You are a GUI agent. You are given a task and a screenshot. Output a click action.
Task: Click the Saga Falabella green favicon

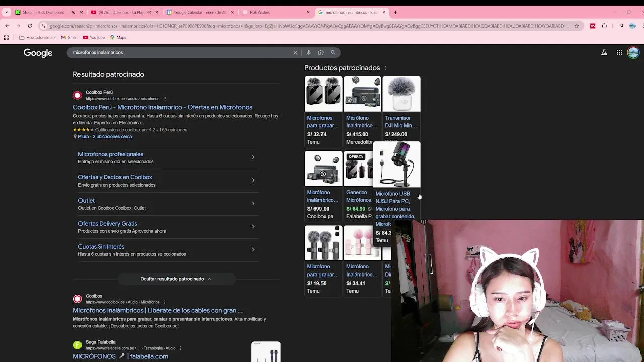(77, 345)
